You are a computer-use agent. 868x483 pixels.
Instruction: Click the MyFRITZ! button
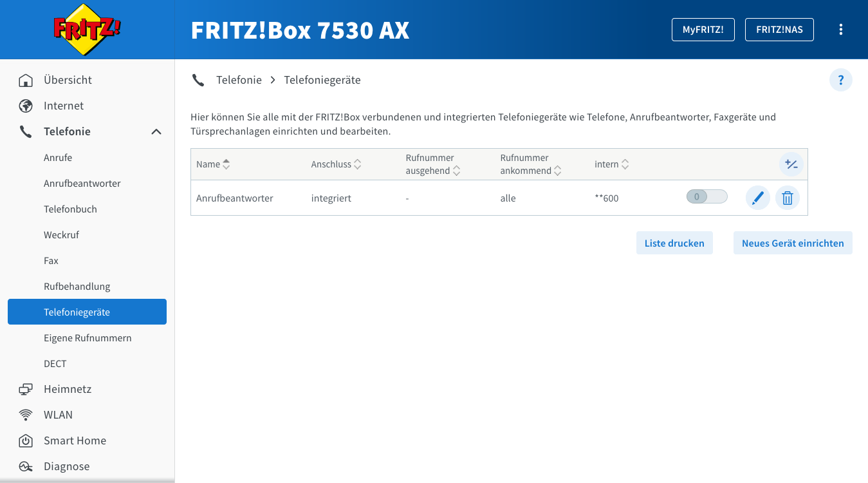point(703,30)
